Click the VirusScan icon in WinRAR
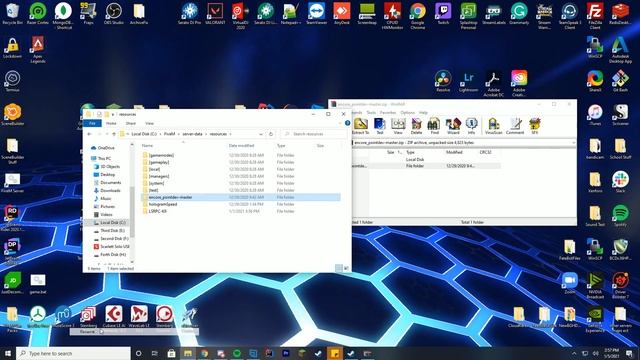 tap(493, 126)
